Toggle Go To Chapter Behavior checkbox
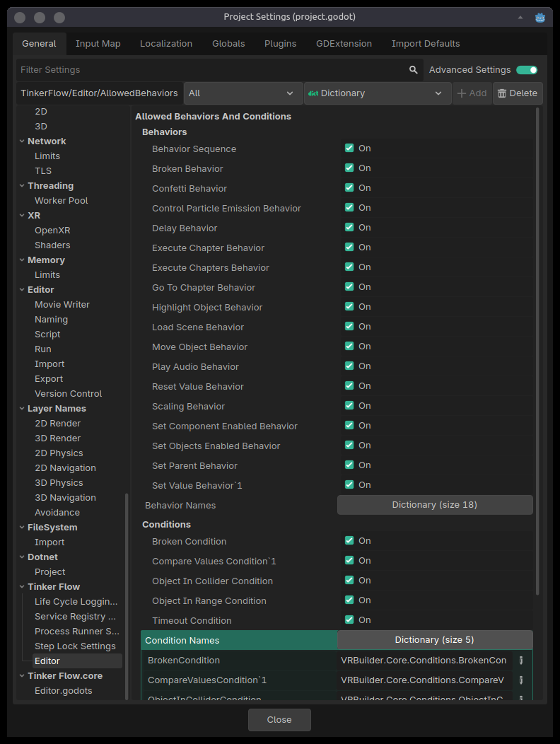560x744 pixels. pyautogui.click(x=349, y=286)
